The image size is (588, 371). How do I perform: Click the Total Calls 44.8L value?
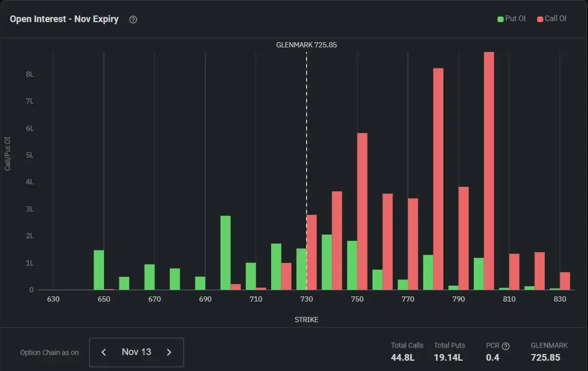pos(403,358)
